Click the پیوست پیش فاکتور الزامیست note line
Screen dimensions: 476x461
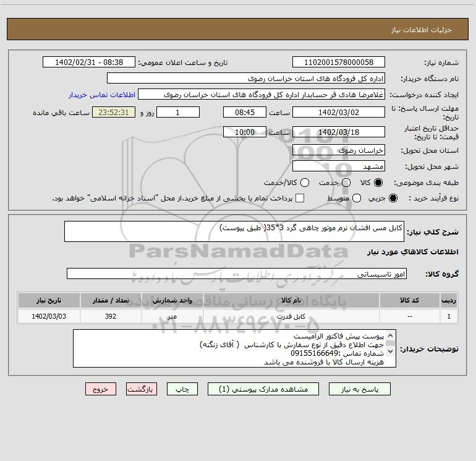pyautogui.click(x=339, y=337)
